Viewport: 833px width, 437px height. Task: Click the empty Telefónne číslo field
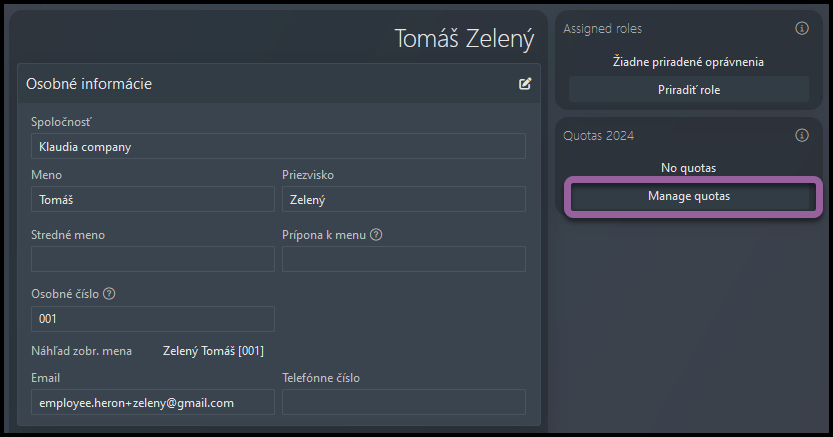point(404,402)
